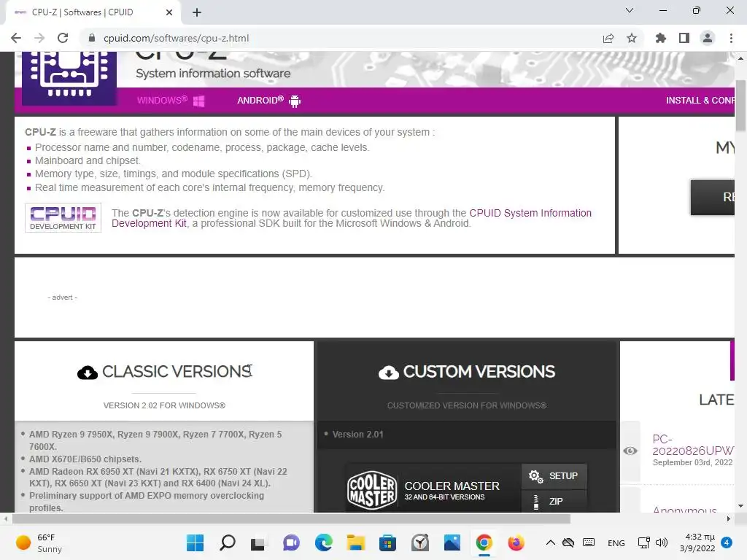The height and width of the screenshot is (560, 747).
Task: Open the notification count badge
Action: pos(727,542)
